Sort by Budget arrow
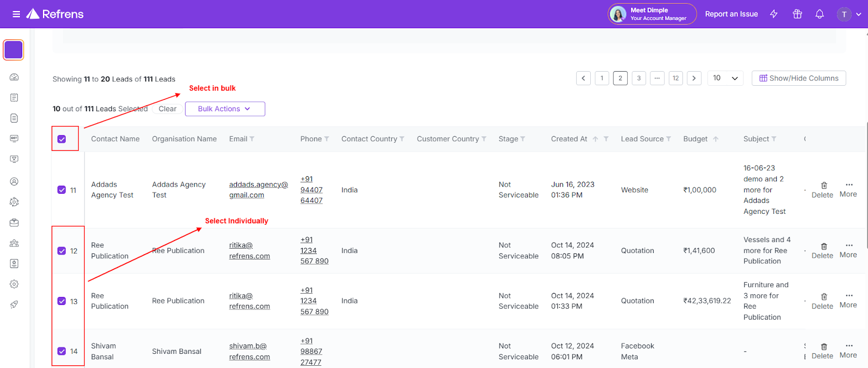Image resolution: width=868 pixels, height=368 pixels. (x=716, y=139)
